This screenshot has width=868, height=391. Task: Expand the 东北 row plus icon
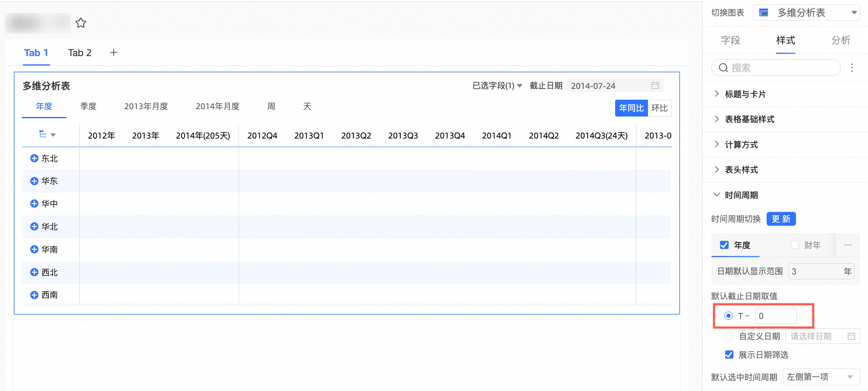(34, 158)
